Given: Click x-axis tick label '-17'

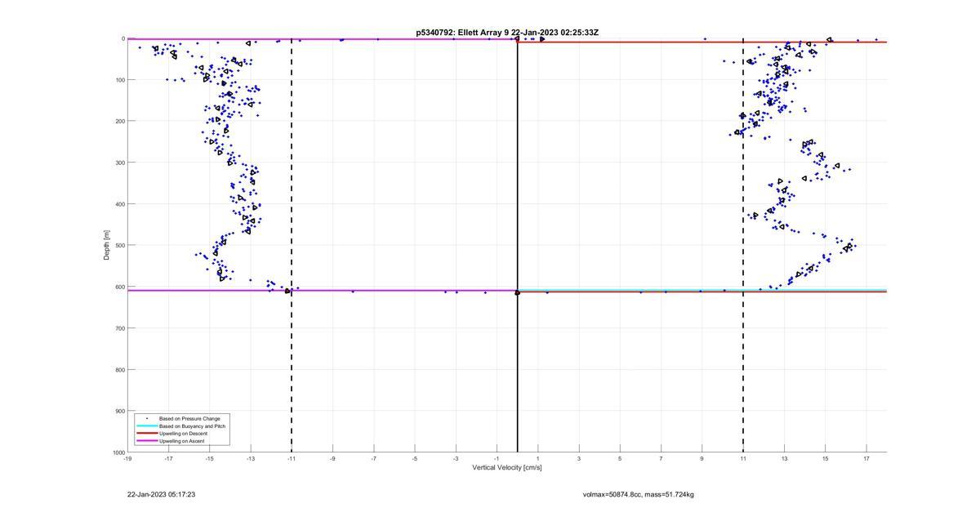Looking at the screenshot, I should [168, 458].
